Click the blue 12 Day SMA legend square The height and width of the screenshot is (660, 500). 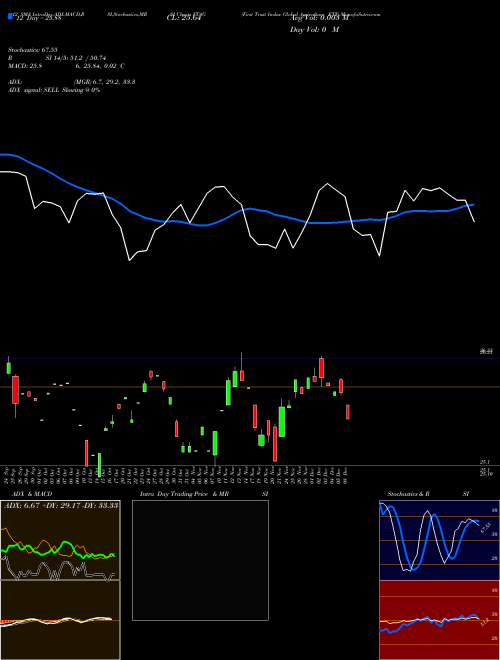tap(11, 16)
